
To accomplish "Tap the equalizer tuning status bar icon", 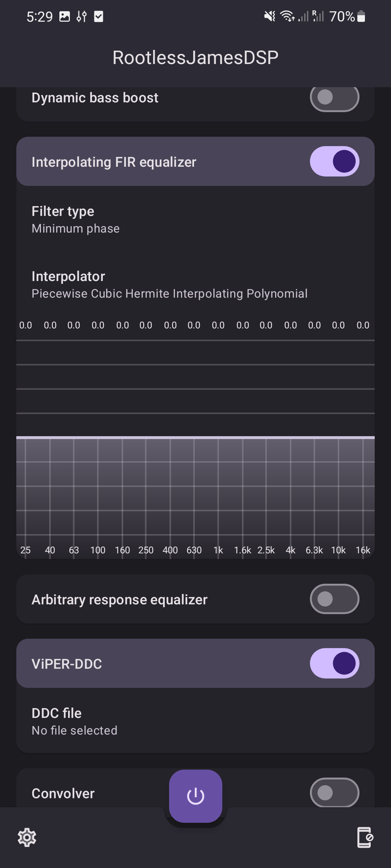I will [x=81, y=17].
